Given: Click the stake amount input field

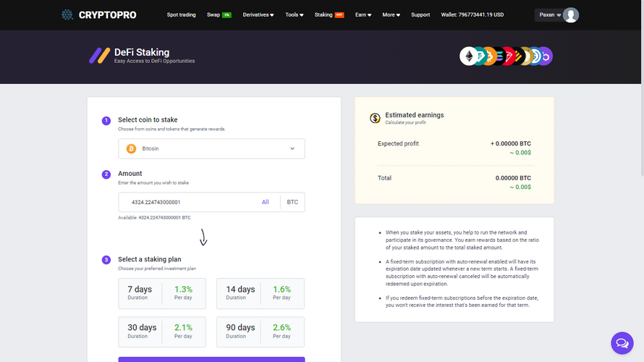Looking at the screenshot, I should 188,202.
